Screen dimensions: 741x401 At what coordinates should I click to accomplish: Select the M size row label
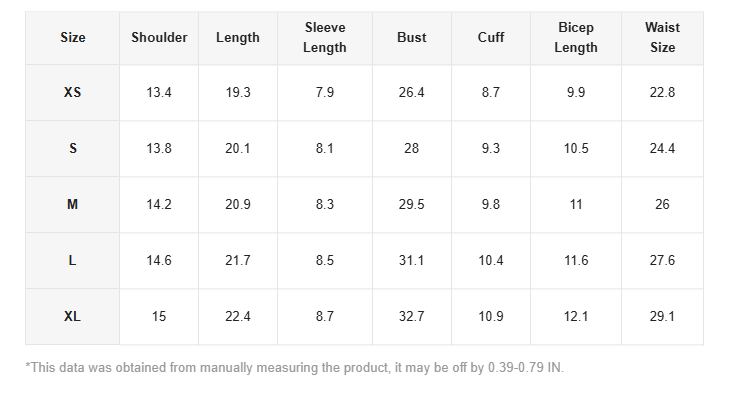pos(72,205)
